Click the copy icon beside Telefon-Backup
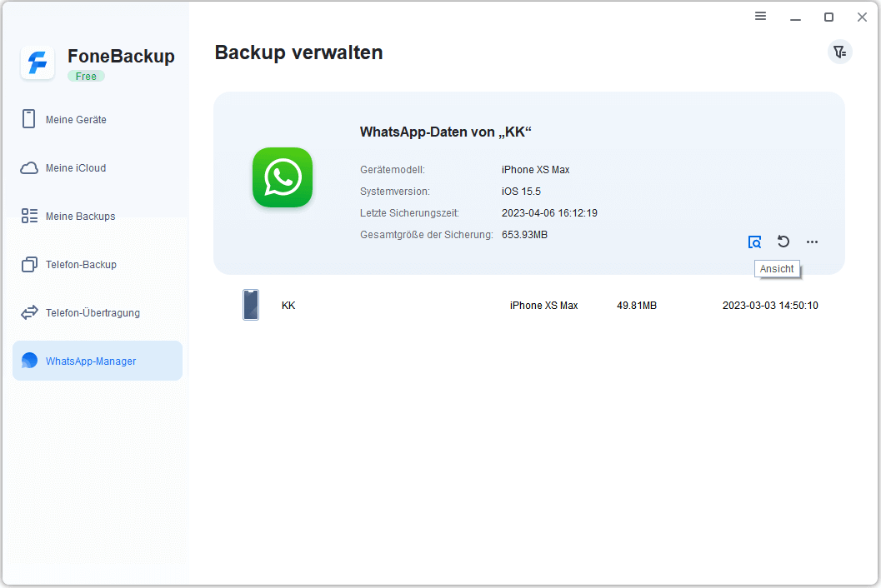The image size is (881, 588). [x=29, y=265]
